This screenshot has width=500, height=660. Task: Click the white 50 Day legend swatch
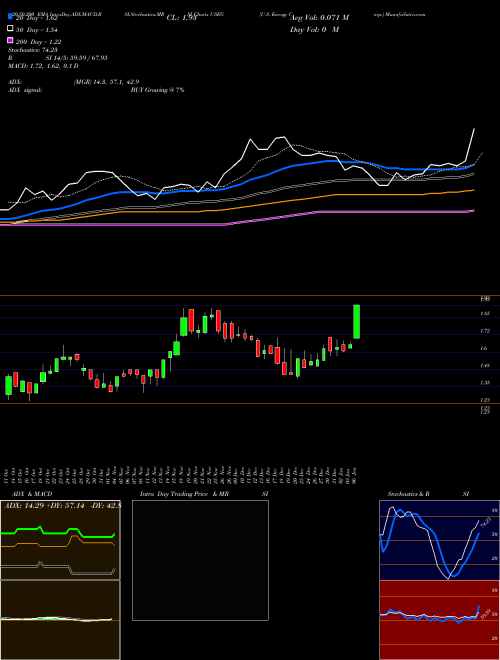(10, 29)
